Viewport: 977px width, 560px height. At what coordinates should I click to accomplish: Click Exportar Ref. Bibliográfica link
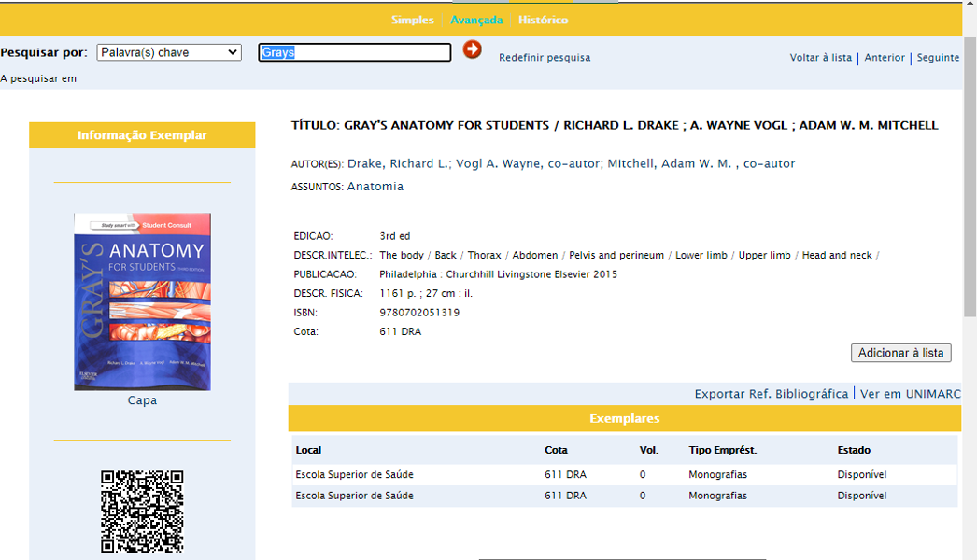[771, 394]
